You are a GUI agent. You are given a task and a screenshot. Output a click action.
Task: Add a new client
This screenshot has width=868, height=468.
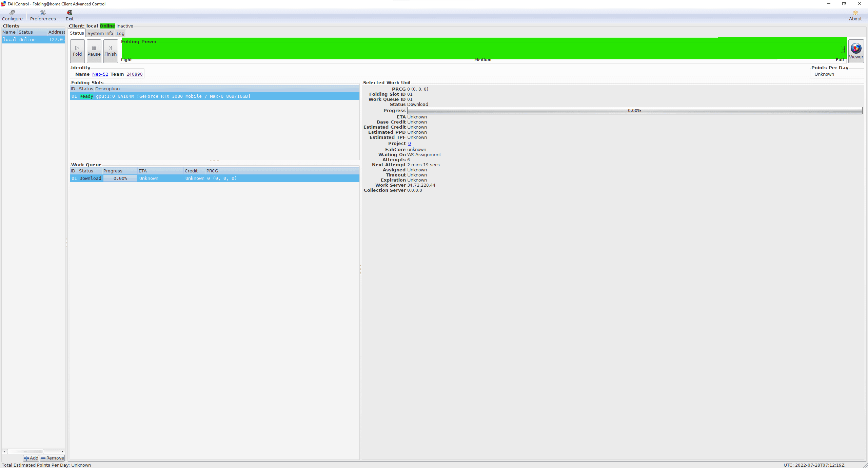tap(31, 458)
